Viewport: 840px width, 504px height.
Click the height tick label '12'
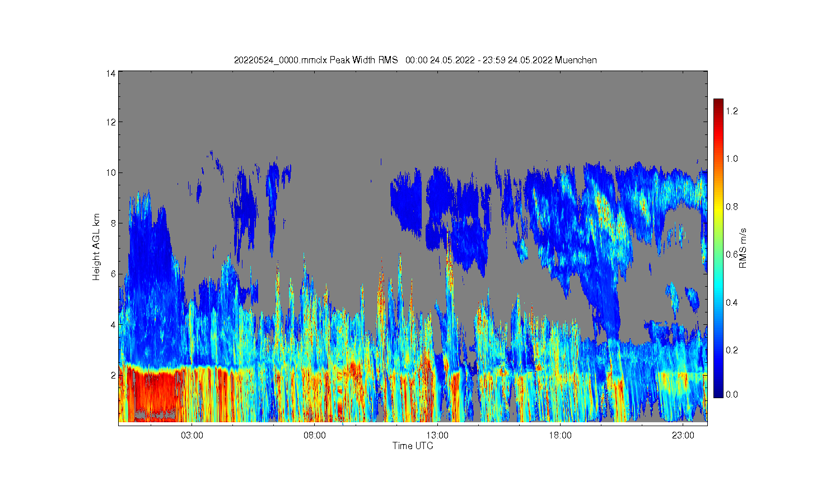[111, 122]
